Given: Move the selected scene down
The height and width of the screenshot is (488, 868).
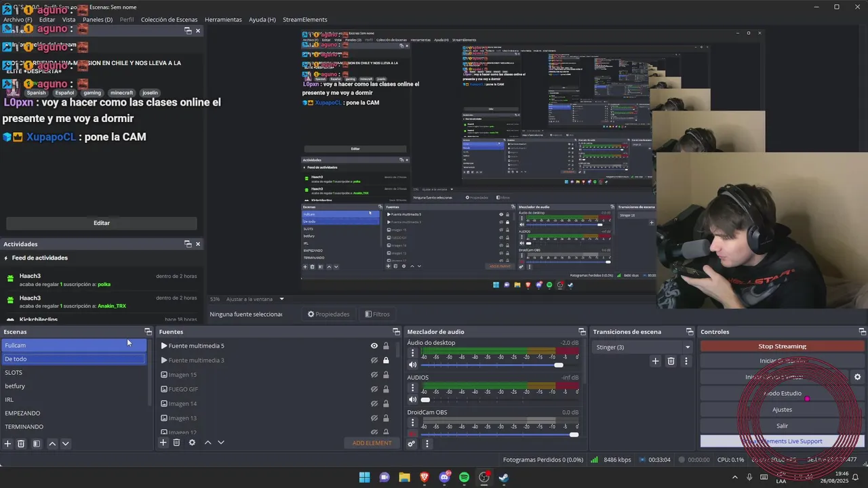Looking at the screenshot, I should click(x=66, y=443).
